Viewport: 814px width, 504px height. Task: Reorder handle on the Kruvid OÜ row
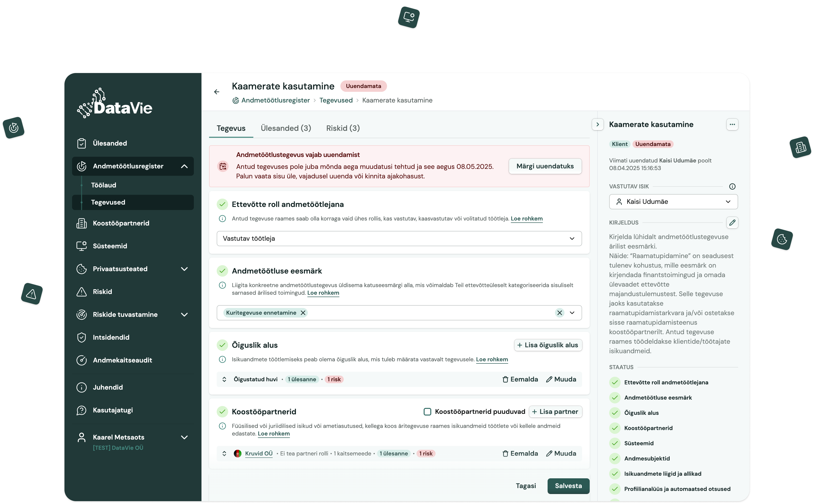click(x=224, y=454)
